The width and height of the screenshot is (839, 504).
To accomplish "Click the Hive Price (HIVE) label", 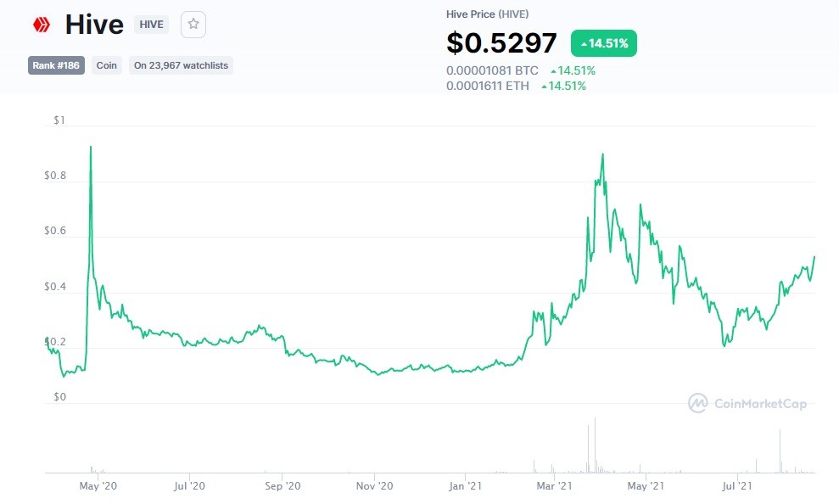I will (x=488, y=14).
